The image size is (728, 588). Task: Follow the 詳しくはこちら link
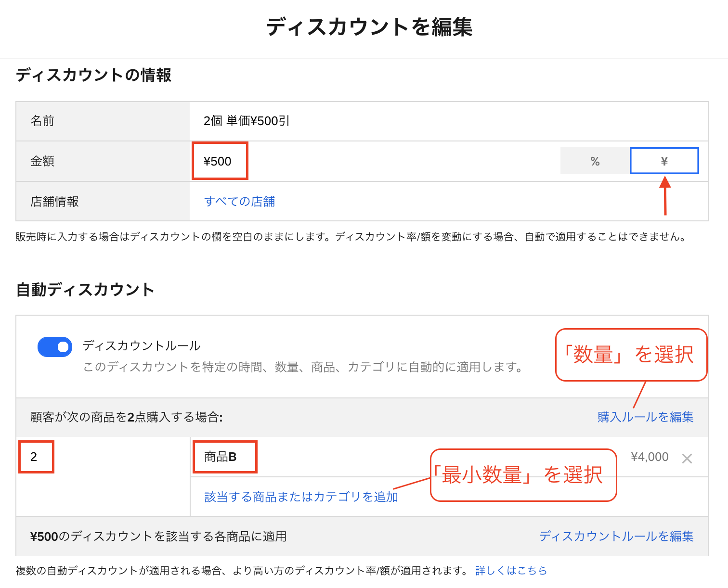511,571
